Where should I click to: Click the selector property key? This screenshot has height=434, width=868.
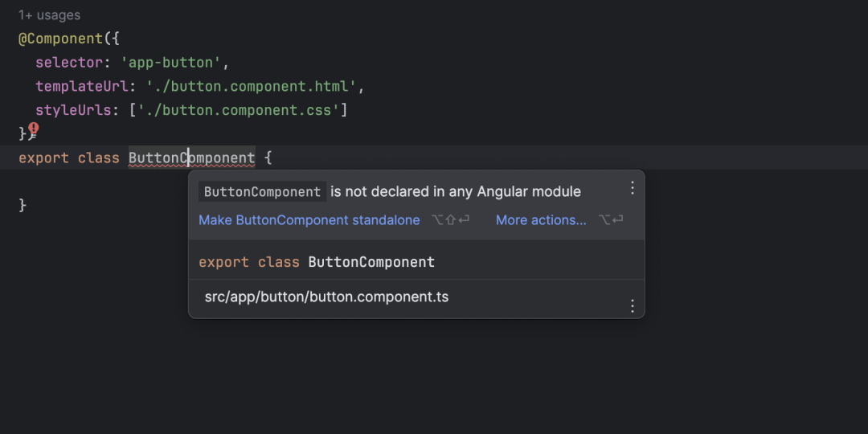(x=69, y=63)
